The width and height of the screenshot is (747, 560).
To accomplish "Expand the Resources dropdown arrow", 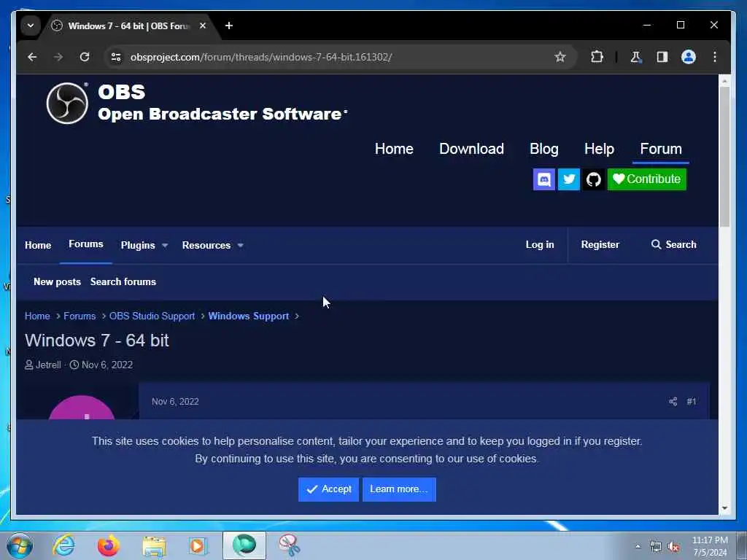I will click(241, 245).
